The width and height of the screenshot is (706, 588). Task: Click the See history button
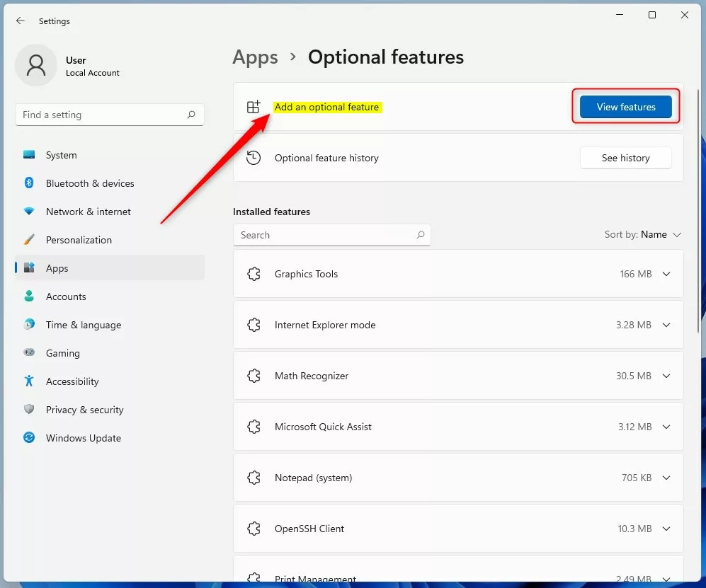(x=625, y=158)
